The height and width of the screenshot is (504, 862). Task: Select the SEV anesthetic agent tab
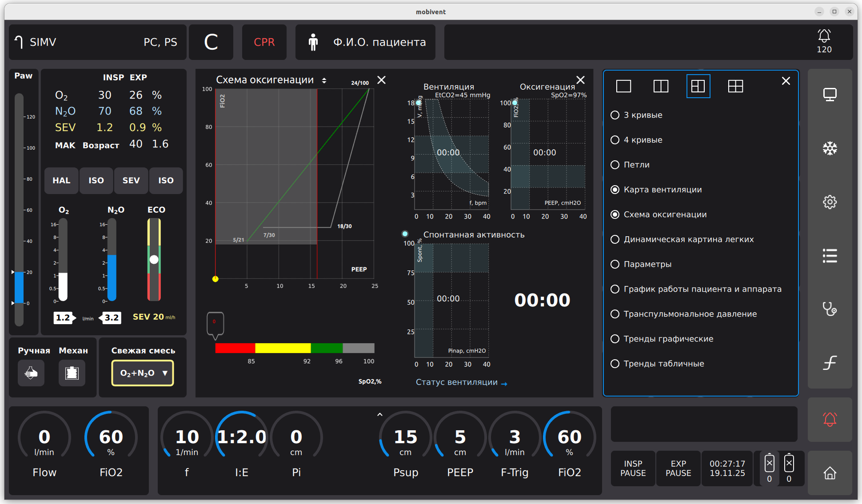point(131,181)
